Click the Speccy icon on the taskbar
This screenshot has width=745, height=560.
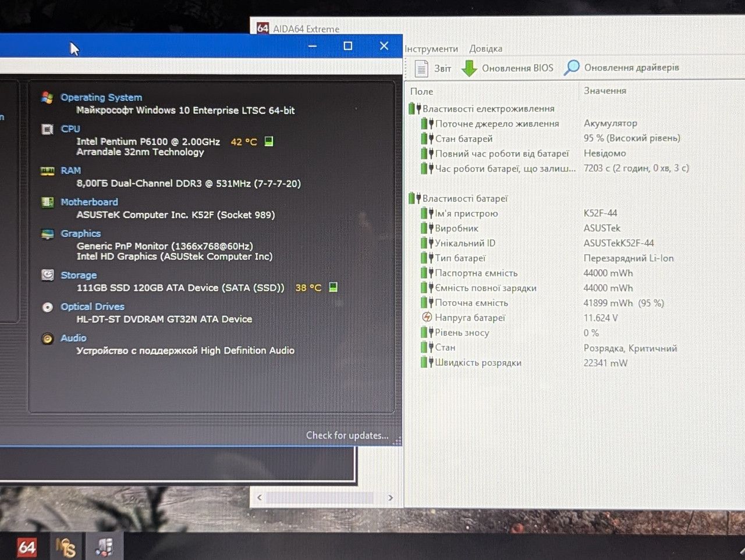pyautogui.click(x=66, y=547)
